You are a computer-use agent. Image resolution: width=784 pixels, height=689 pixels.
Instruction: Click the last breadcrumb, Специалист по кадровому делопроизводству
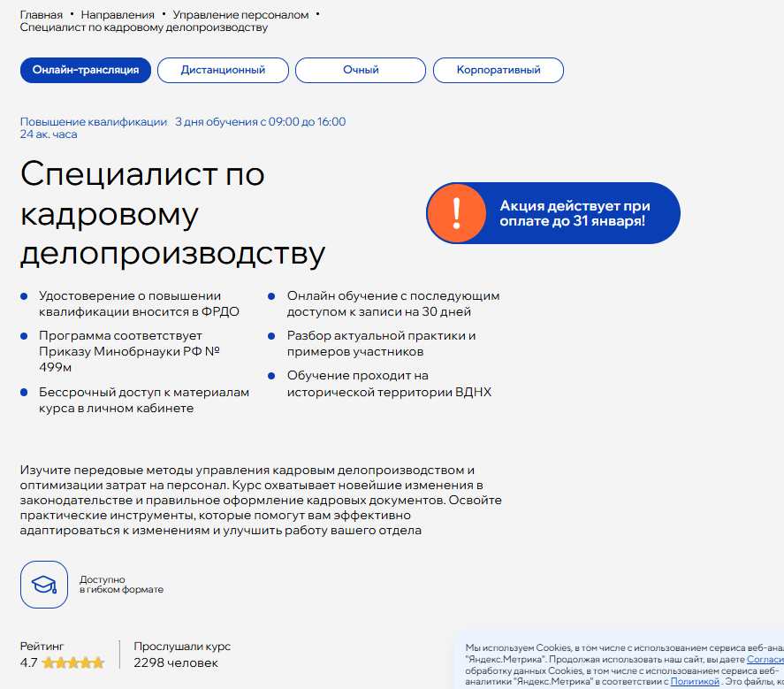click(x=143, y=27)
